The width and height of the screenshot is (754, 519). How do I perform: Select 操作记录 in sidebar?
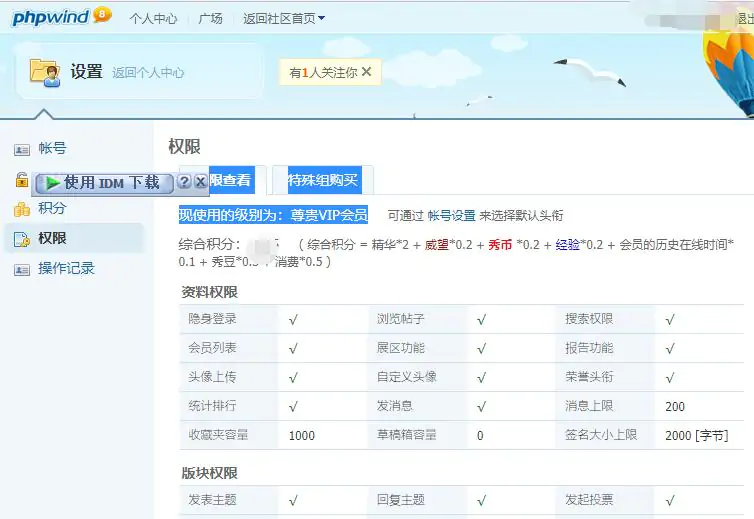[66, 268]
